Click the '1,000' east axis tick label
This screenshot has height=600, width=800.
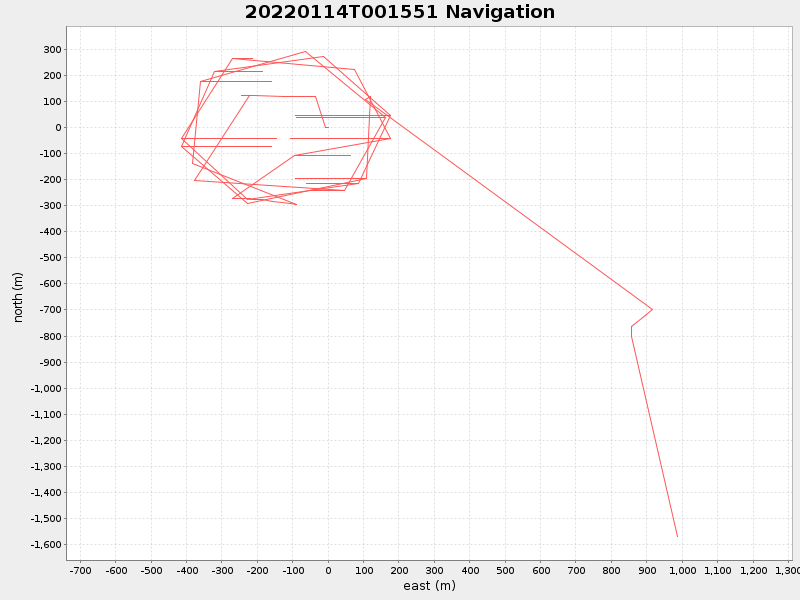pyautogui.click(x=682, y=570)
